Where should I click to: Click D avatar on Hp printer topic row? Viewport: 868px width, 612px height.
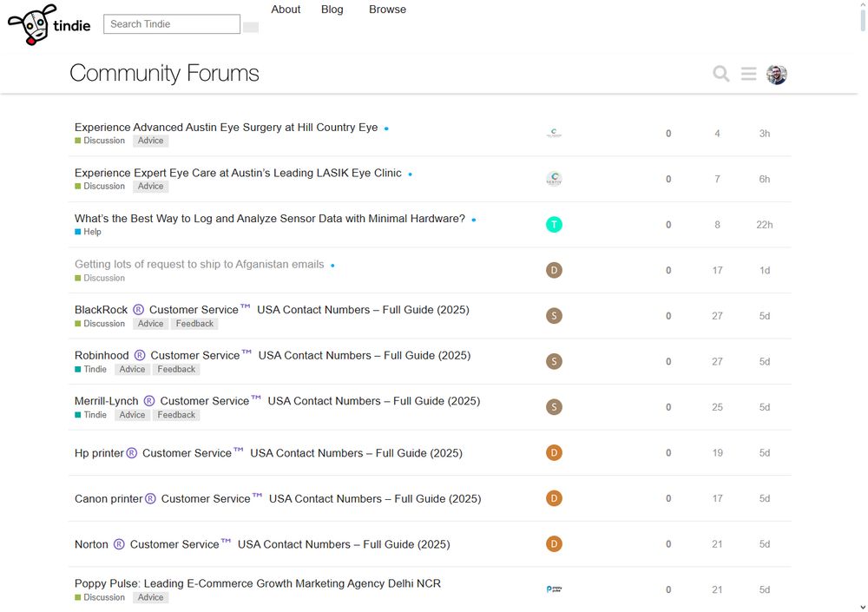pos(554,452)
